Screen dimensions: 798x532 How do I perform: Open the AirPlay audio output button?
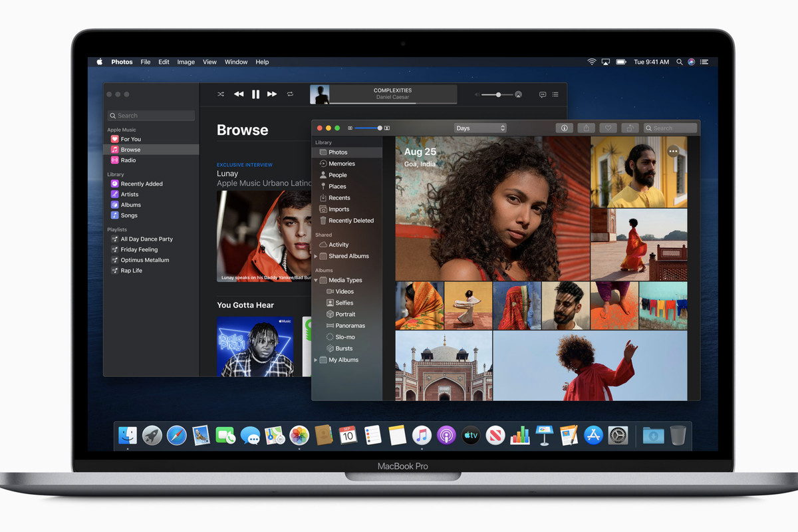[518, 94]
